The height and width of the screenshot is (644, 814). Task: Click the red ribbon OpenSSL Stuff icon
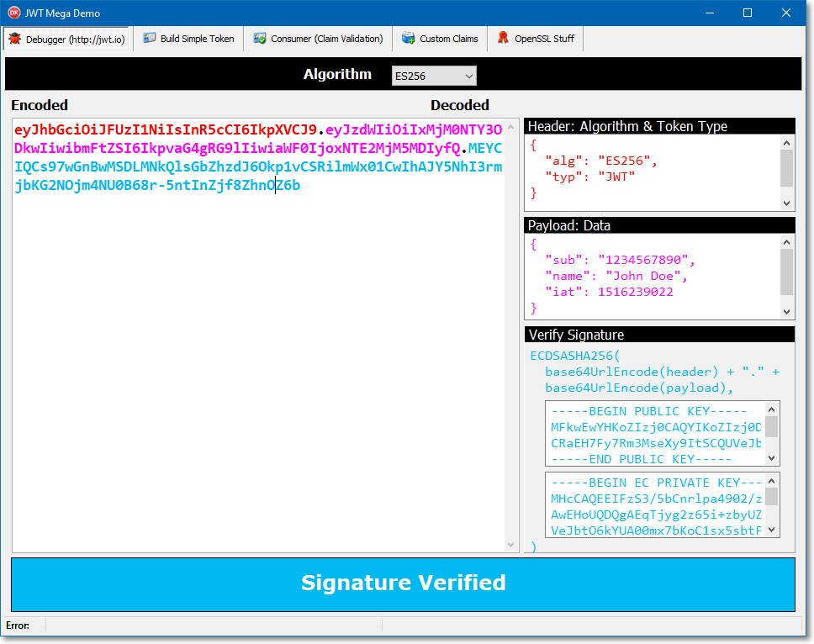coord(503,39)
